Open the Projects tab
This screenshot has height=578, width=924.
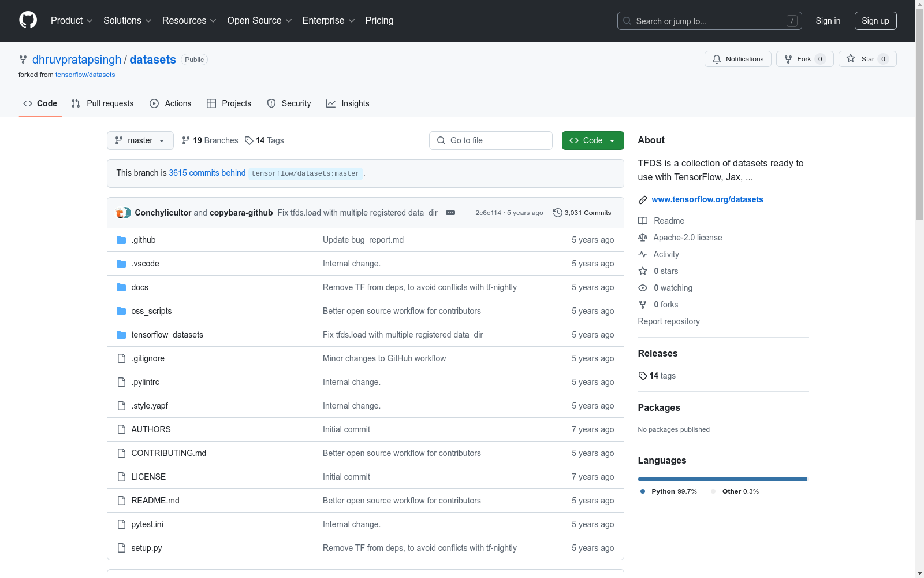(229, 103)
